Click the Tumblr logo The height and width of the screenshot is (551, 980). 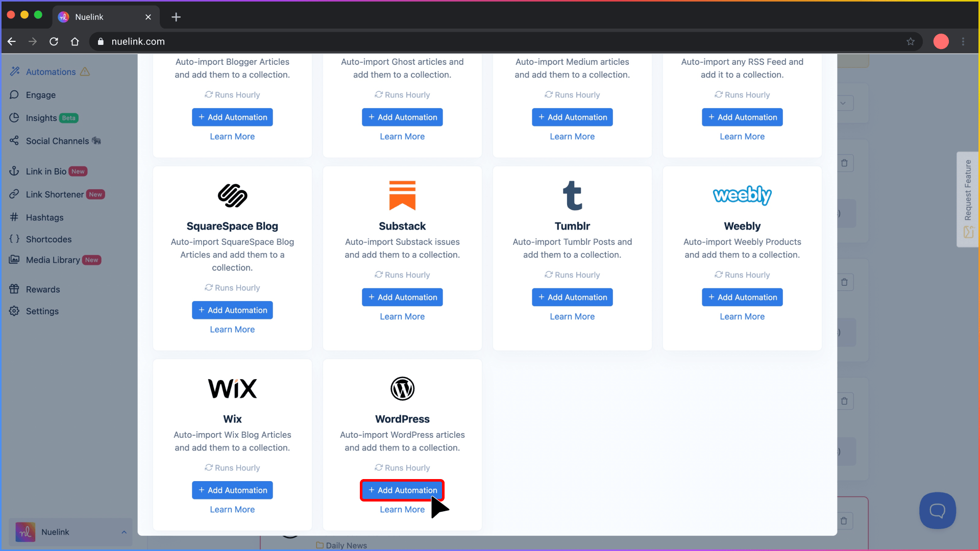point(572,195)
